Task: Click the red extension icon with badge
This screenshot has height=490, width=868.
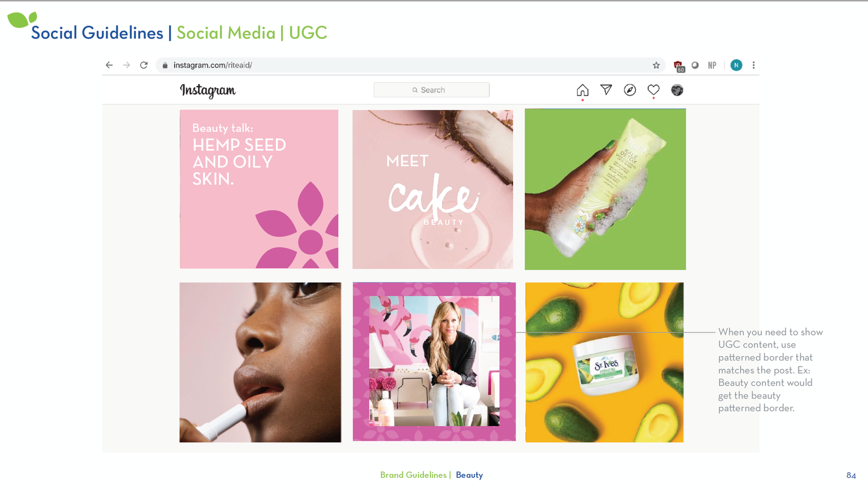Action: click(x=679, y=66)
